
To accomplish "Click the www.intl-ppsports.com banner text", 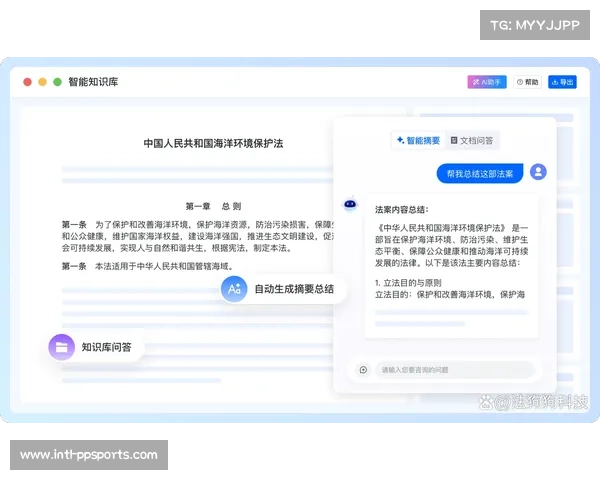I will (89, 455).
